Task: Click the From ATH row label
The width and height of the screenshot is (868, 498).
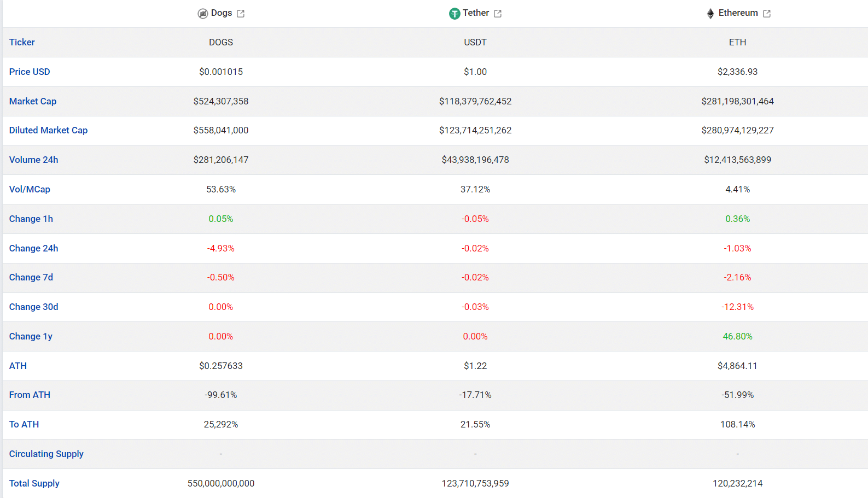Action: pos(30,395)
